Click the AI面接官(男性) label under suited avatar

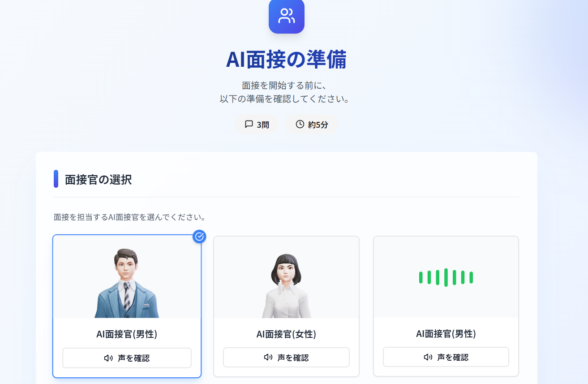pyautogui.click(x=127, y=334)
